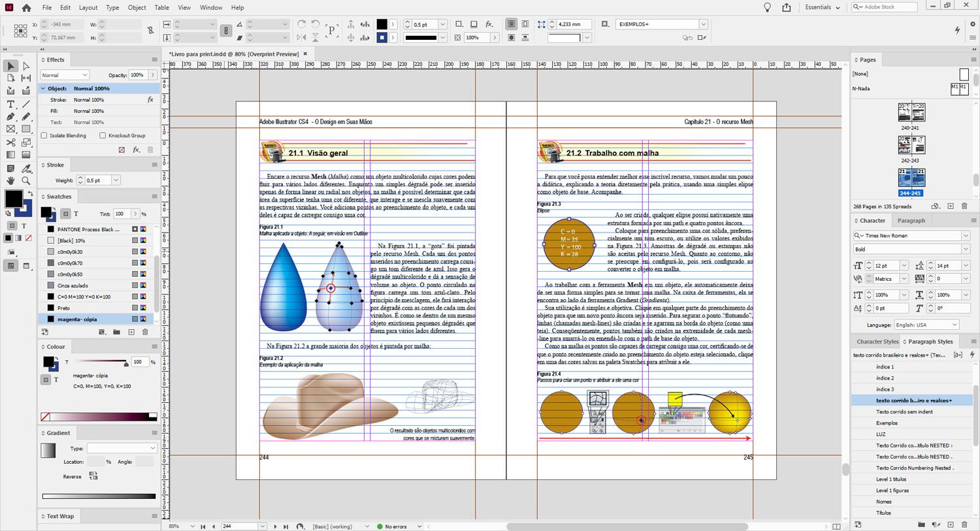Open Bold font style dropdown
Viewport: 980px width, 531px height.
966,249
